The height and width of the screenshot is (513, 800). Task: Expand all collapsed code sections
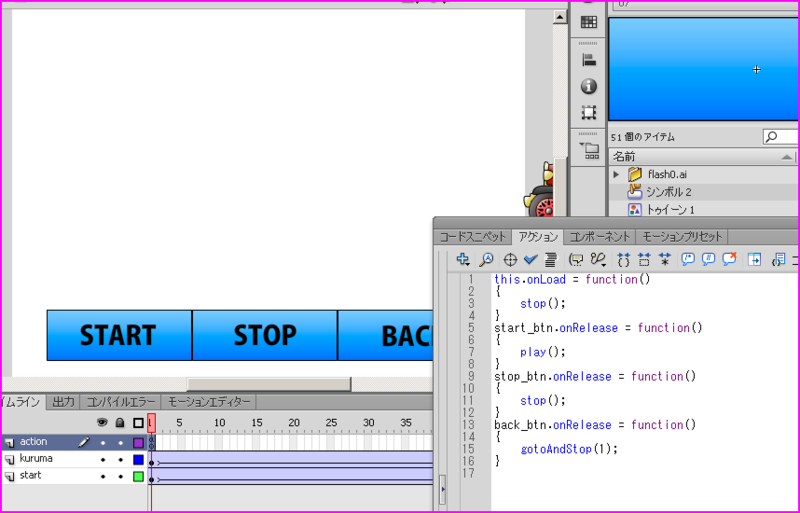click(664, 259)
